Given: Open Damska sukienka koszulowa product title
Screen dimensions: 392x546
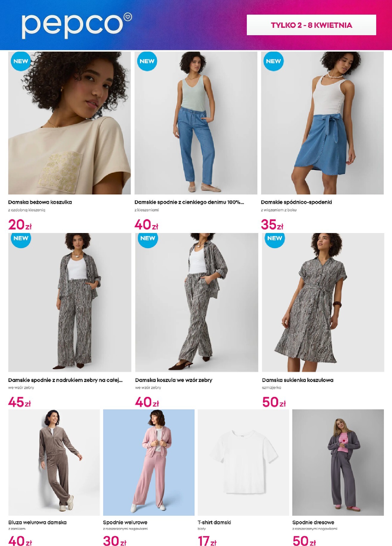Looking at the screenshot, I should tap(298, 380).
